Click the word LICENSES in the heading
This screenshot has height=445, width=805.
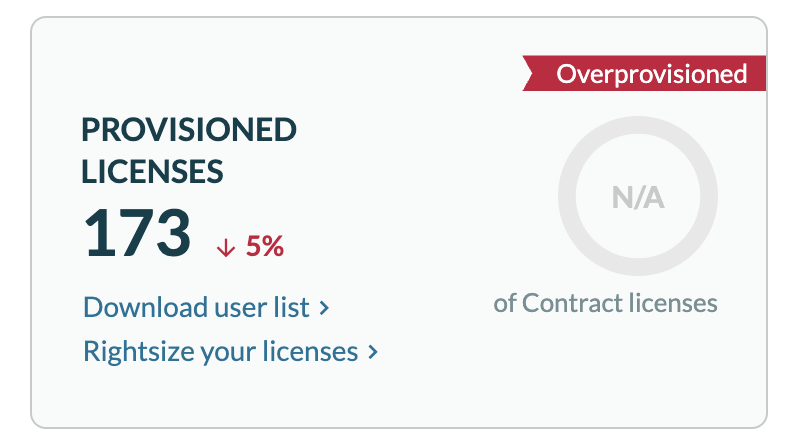(x=152, y=172)
